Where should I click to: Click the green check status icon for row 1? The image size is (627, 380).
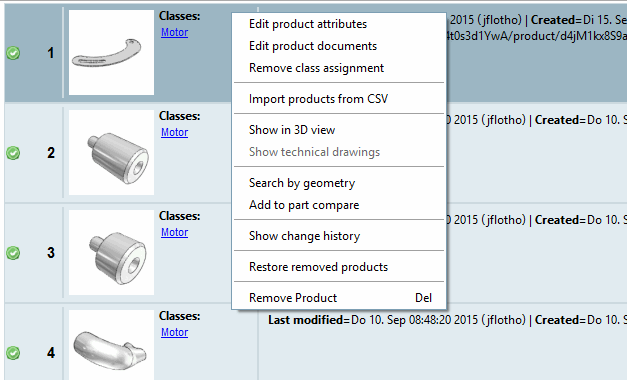point(13,53)
